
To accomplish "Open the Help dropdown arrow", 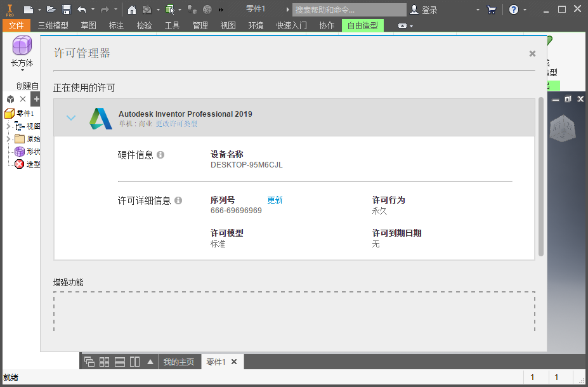I will 525,10.
